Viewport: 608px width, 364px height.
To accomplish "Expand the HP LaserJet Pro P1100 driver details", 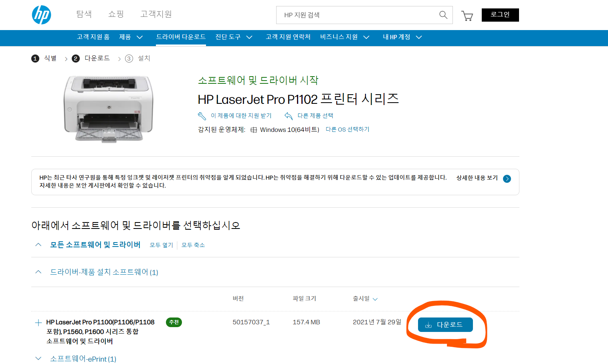I will click(x=38, y=322).
